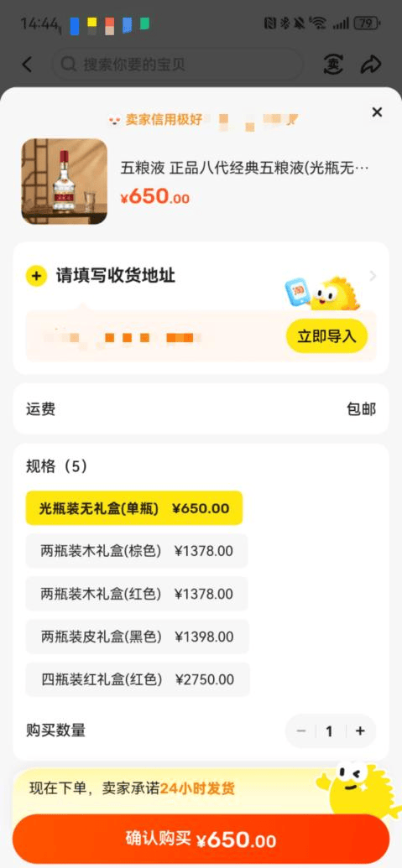Select 两瓶装木礼盒(棕色) ¥1378.00 option
Viewport: 402px width, 868px height.
(x=137, y=551)
